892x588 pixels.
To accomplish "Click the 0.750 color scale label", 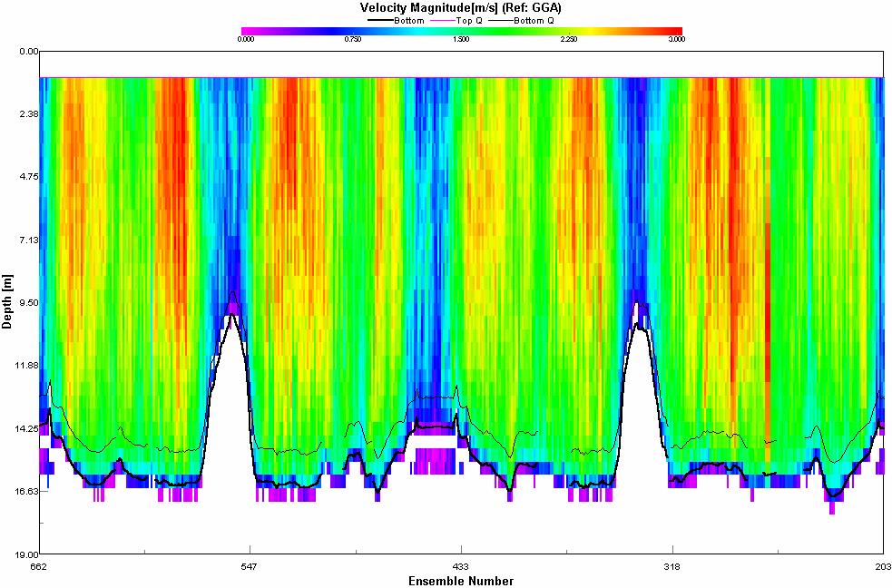I will (353, 40).
